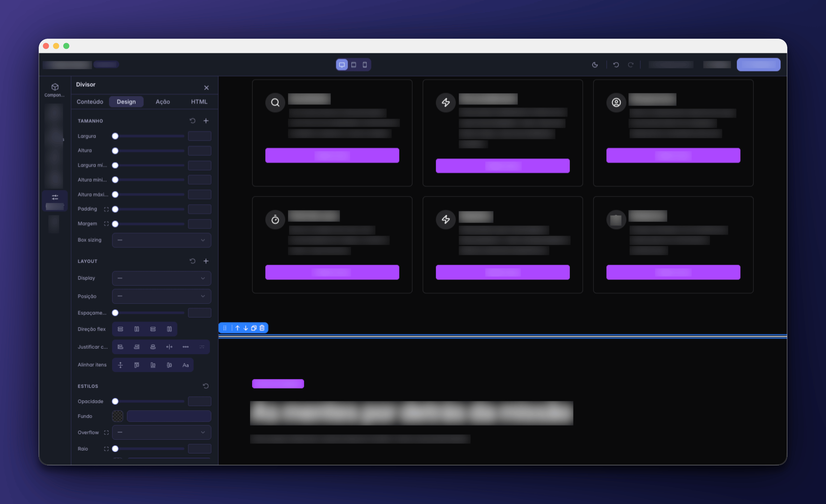Open the Posição dropdown
Image resolution: width=826 pixels, height=504 pixels.
tap(162, 296)
